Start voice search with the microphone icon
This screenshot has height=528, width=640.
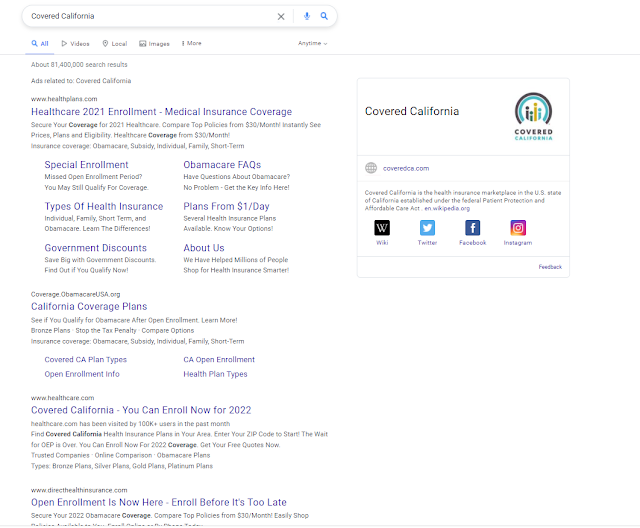point(307,16)
